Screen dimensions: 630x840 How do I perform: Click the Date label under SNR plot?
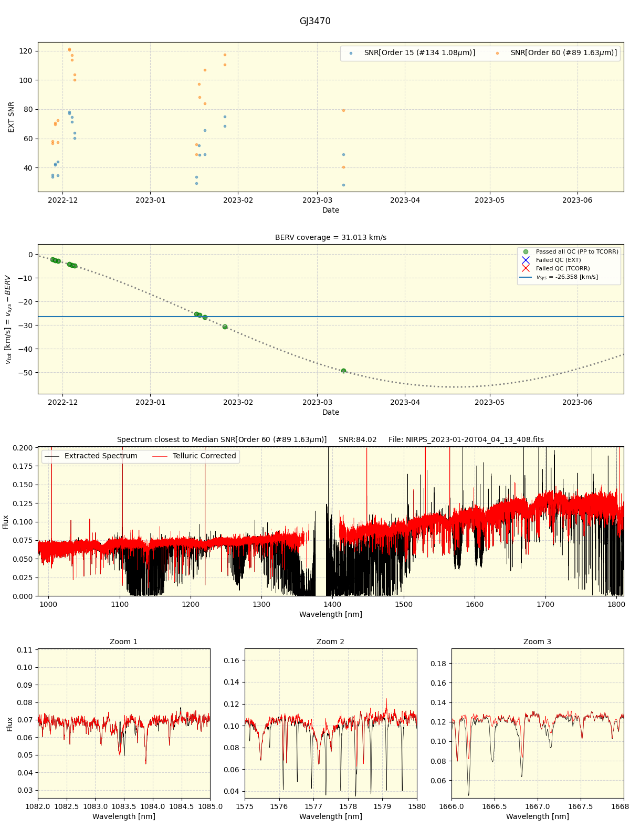click(331, 210)
